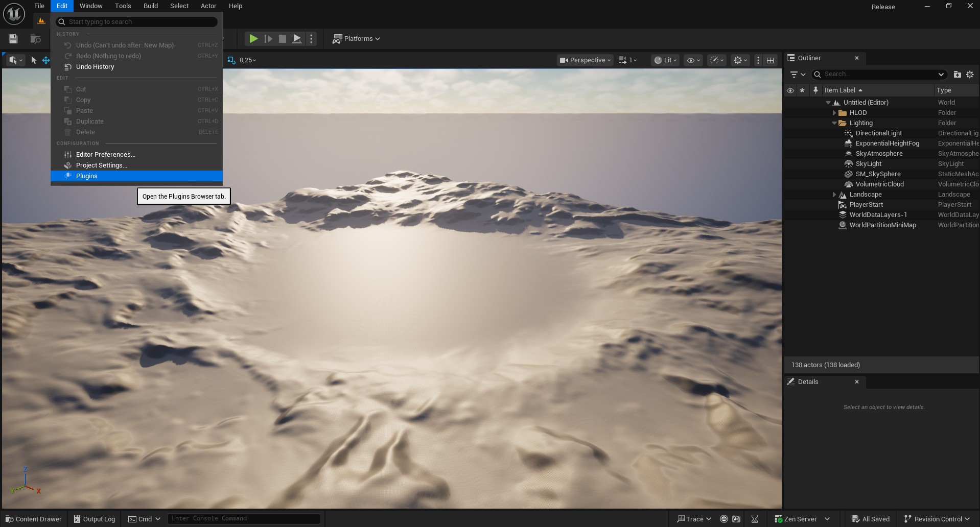Open the Edit menu search field
This screenshot has height=527, width=980.
pos(136,22)
